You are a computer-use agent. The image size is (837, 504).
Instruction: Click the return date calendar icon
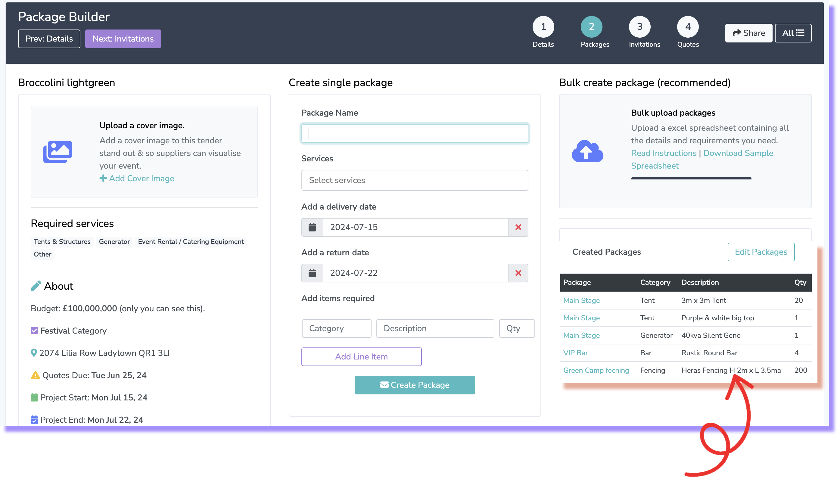tap(312, 273)
